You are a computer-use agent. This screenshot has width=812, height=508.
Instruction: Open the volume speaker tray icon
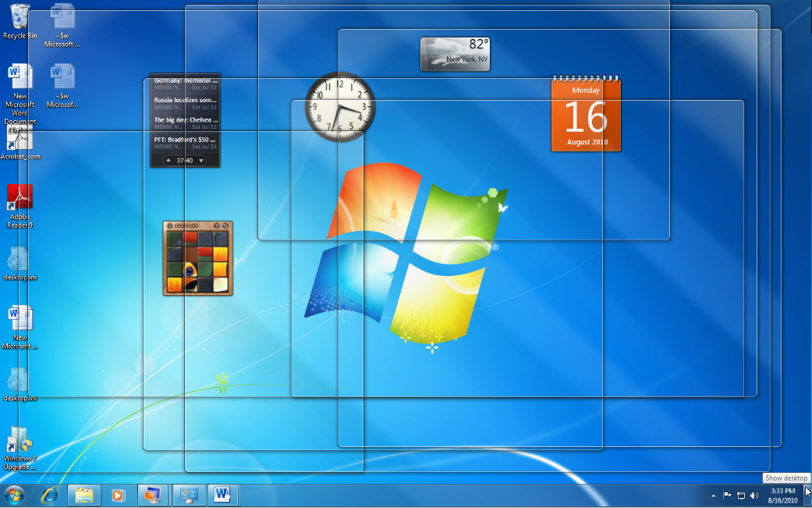(754, 496)
